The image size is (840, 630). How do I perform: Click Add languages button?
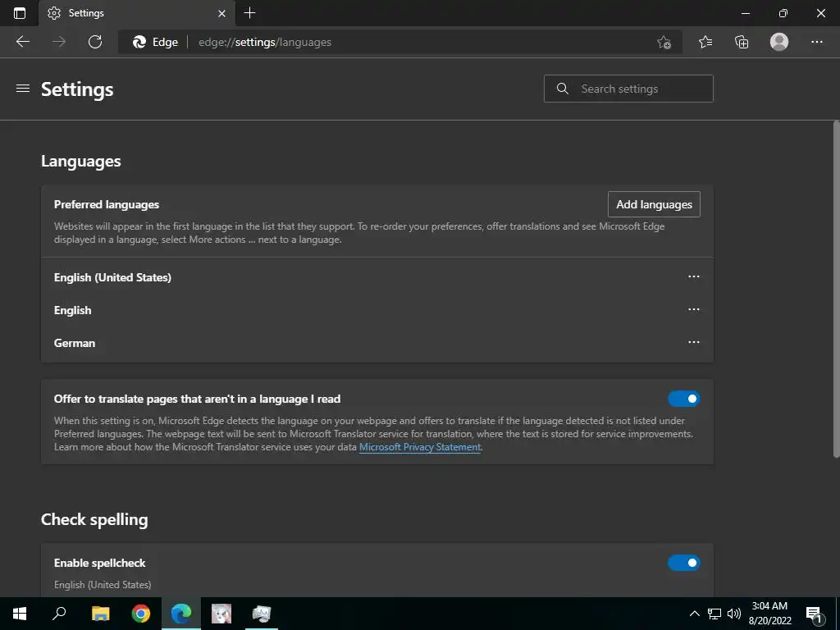(654, 204)
